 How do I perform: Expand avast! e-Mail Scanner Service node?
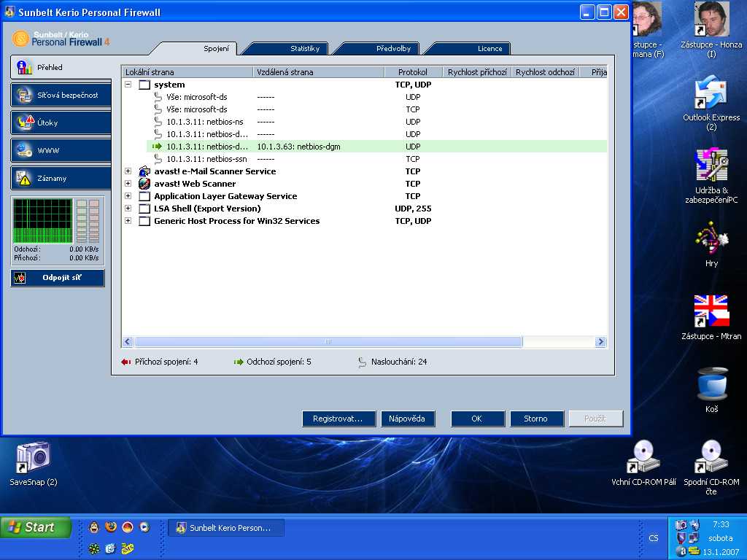pos(128,171)
